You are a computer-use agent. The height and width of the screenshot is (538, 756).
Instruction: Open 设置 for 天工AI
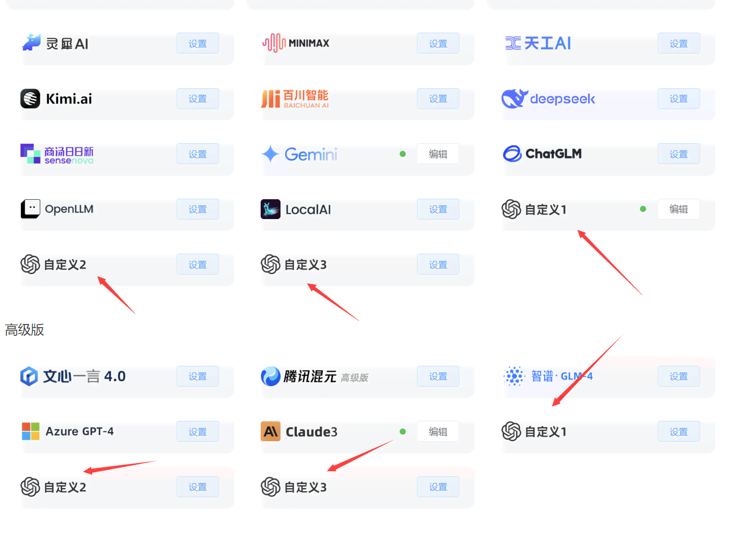point(679,43)
